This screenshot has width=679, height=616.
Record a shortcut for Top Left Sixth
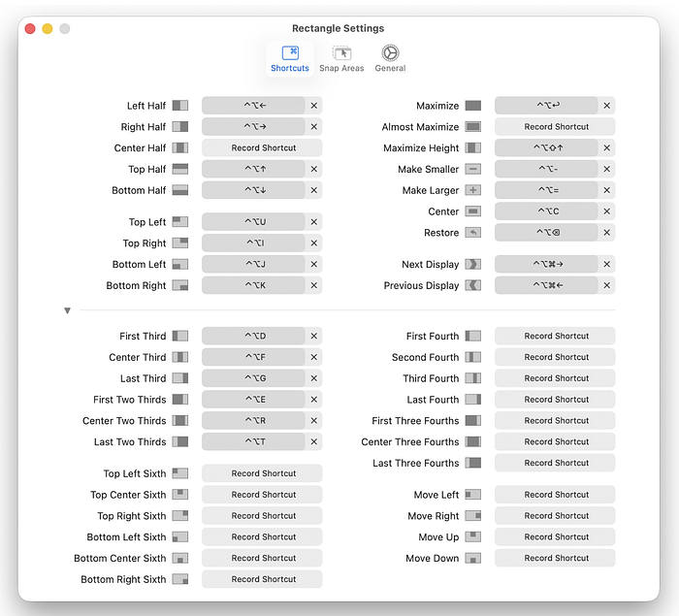(x=262, y=473)
